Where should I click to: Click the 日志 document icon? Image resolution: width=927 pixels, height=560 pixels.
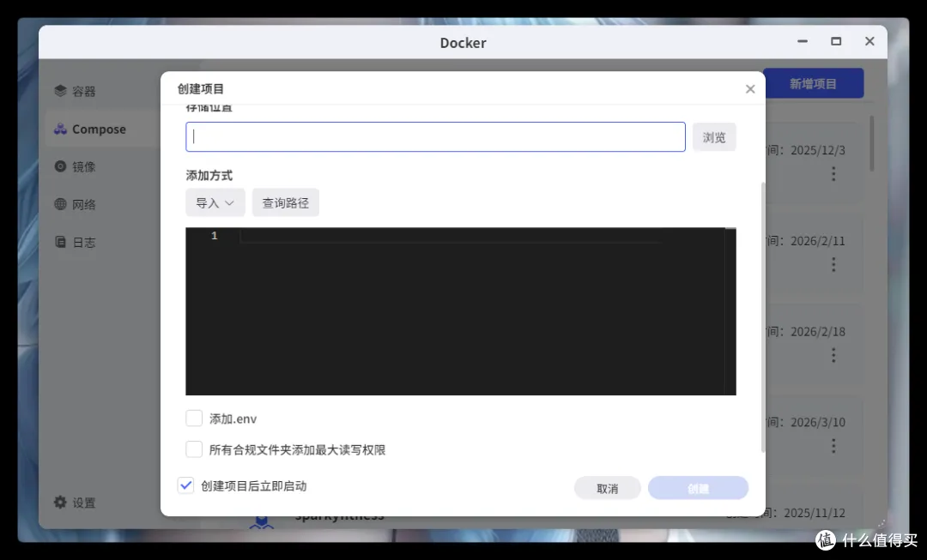point(60,242)
